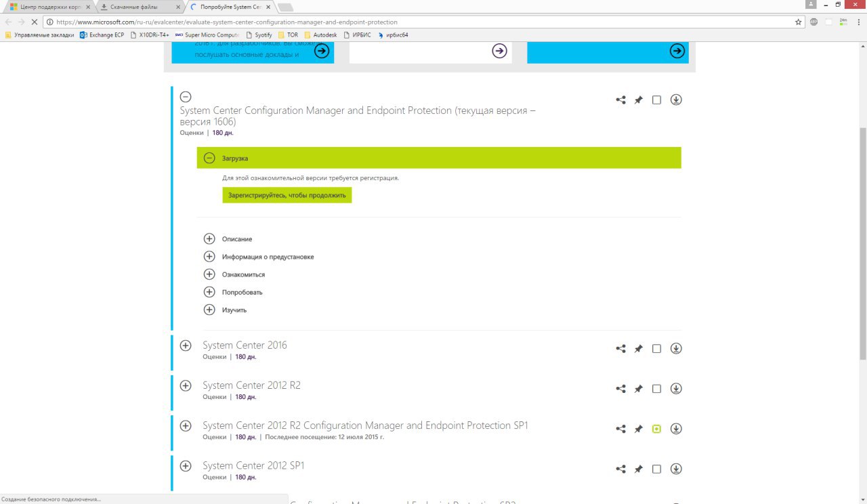Expand the Ознакомиться section
Image resolution: width=867 pixels, height=504 pixels.
pyautogui.click(x=209, y=274)
